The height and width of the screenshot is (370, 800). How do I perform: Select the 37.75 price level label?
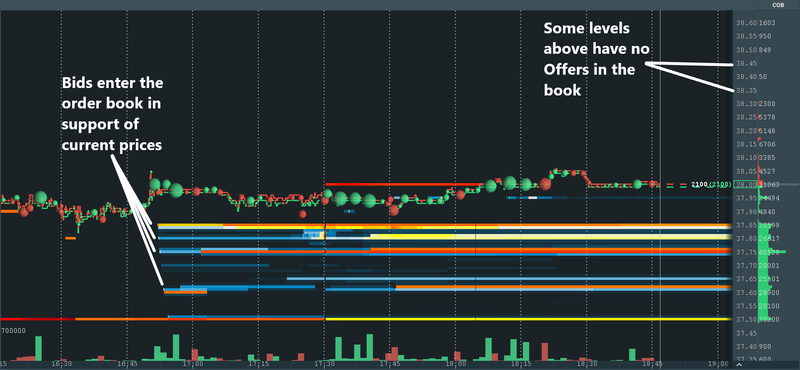[x=746, y=253]
